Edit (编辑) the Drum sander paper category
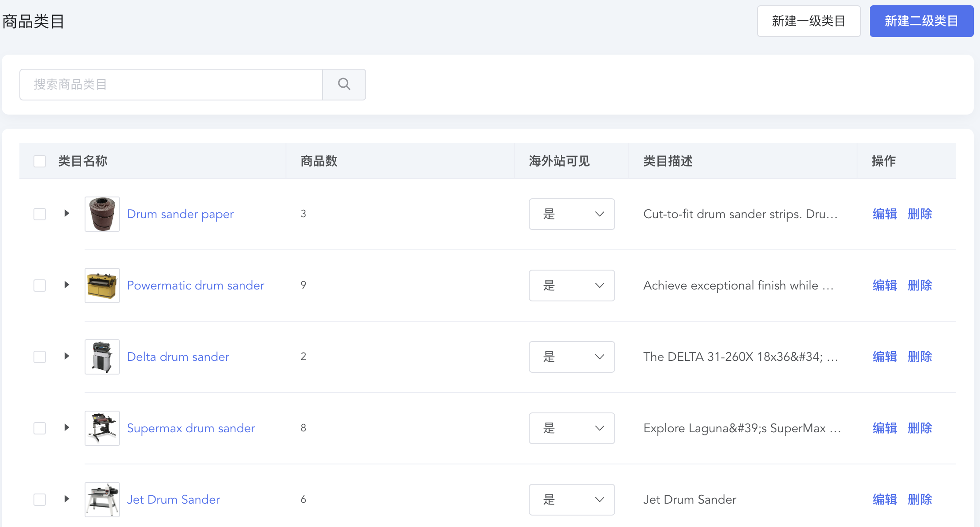Viewport: 980px width, 527px height. pyautogui.click(x=885, y=214)
